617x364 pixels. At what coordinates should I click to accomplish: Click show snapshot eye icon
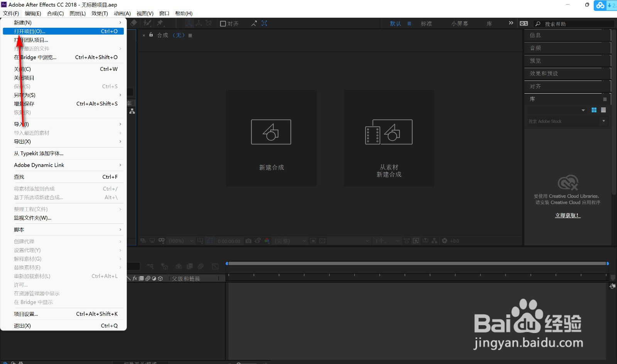[x=258, y=241]
